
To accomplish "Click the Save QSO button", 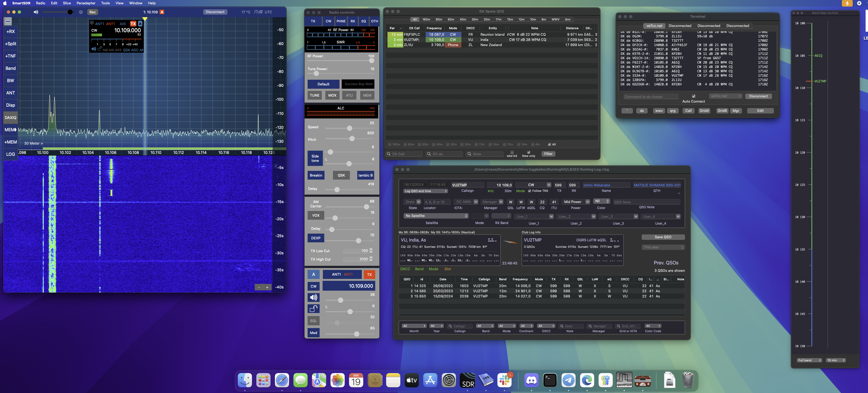I will [x=663, y=237].
